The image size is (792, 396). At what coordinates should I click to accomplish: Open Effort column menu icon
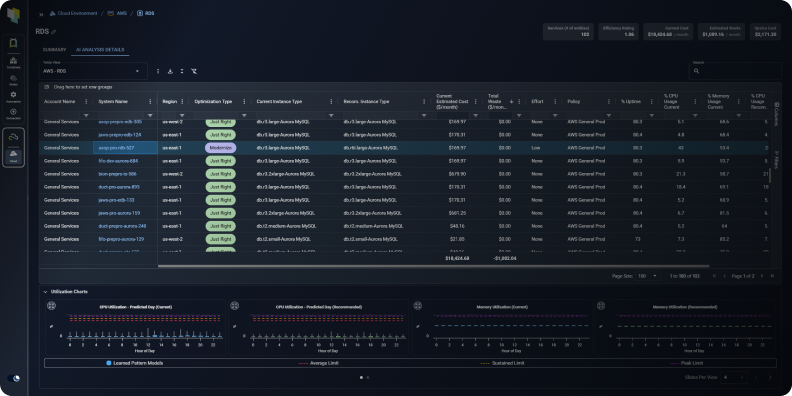tap(555, 102)
